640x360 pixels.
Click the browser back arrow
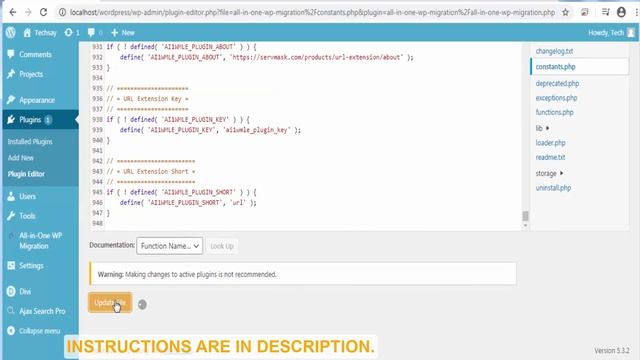(x=13, y=12)
